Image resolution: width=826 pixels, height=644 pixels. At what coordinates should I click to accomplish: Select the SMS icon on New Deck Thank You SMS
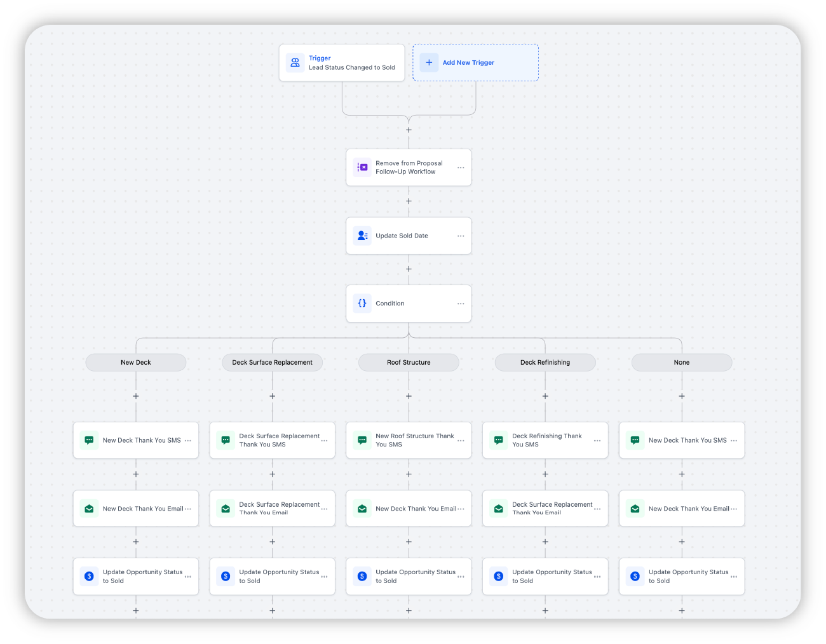point(89,439)
